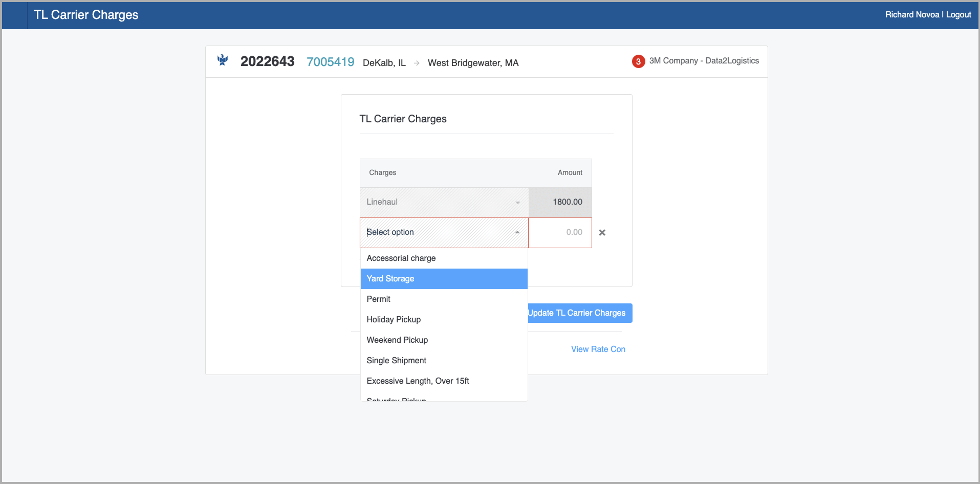Click the Charges column header
This screenshot has width=980, height=484.
pos(383,173)
